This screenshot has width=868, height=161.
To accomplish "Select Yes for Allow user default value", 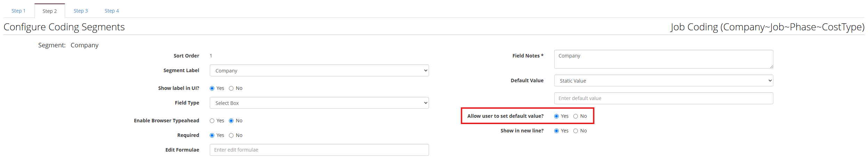I will [x=557, y=116].
